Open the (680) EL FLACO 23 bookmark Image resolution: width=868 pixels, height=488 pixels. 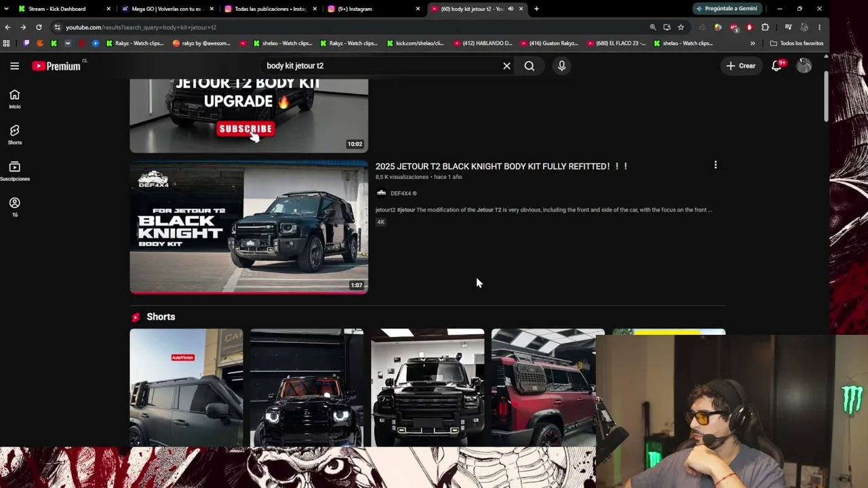coord(616,43)
